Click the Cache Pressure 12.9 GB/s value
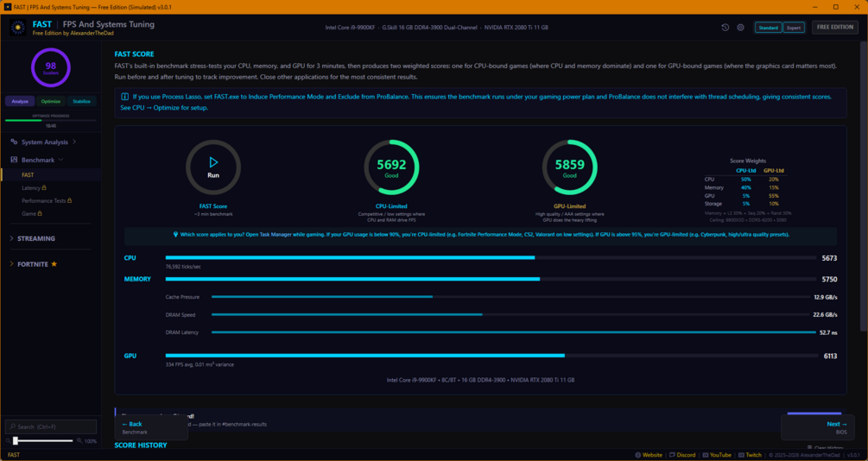Screen dimensions: 868x461 click(x=826, y=297)
